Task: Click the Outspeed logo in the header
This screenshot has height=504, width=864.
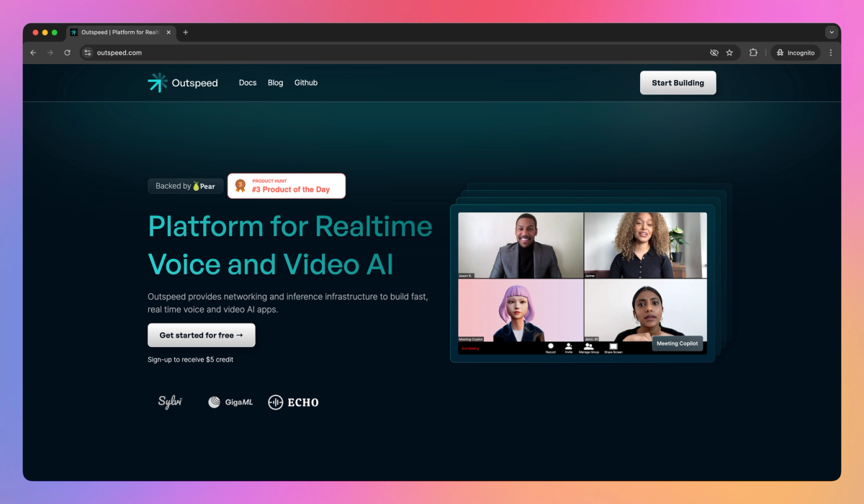Action: click(x=183, y=83)
